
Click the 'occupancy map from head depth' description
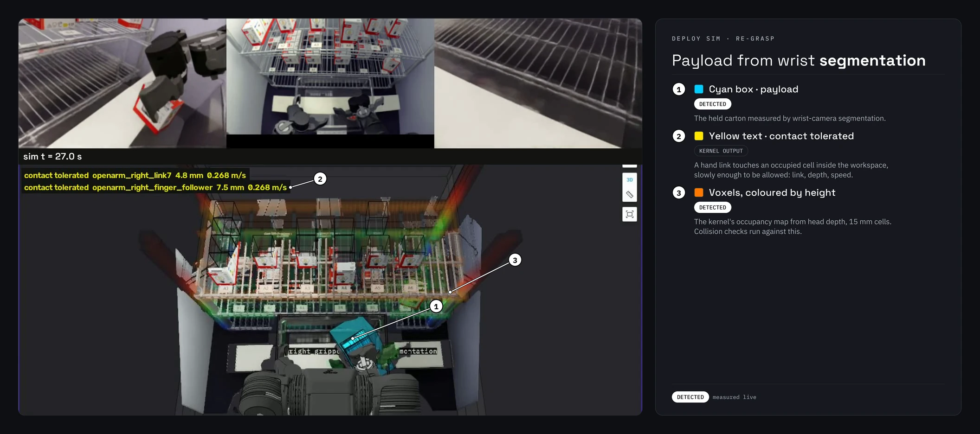coord(793,226)
